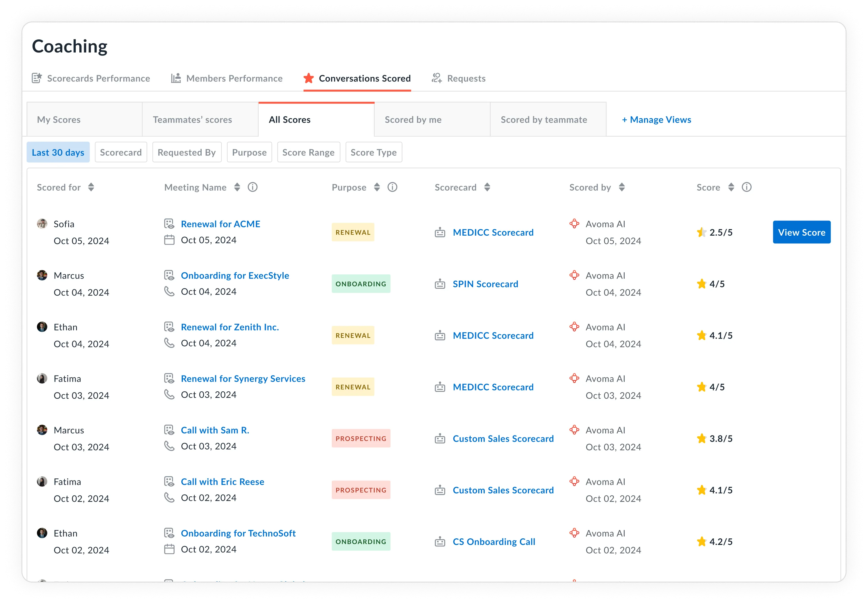Open the Call with Eric Reese meeting
Viewport: 868px width, 604px height.
(223, 481)
